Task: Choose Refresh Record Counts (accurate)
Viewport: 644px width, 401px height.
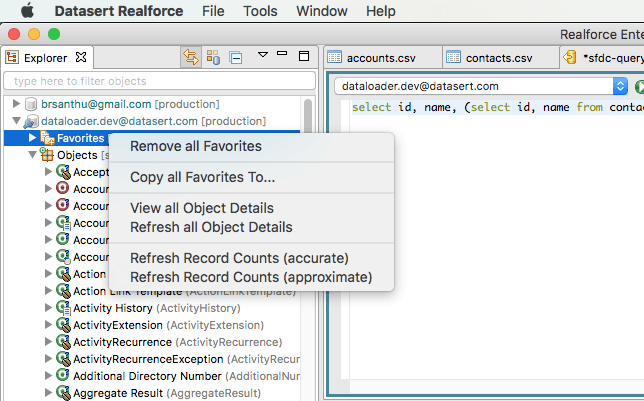Action: pos(251,258)
